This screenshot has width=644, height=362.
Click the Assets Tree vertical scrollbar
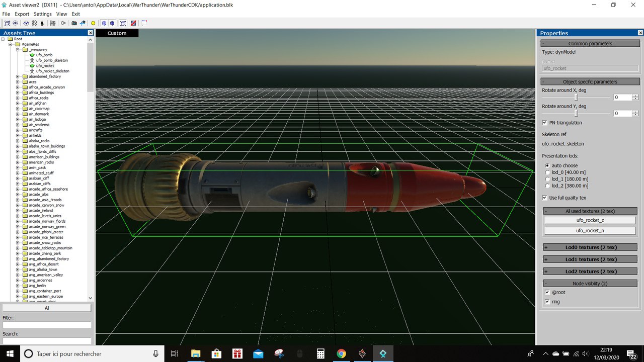coord(90,168)
